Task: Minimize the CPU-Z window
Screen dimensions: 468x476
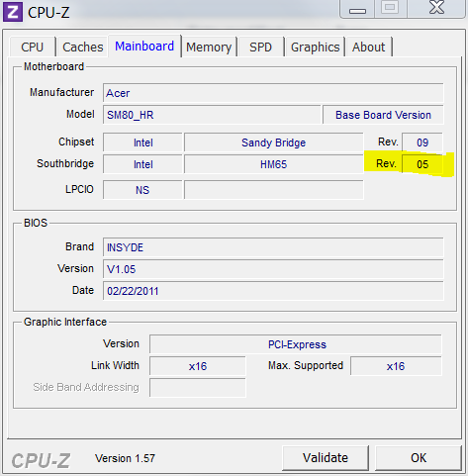Action: coord(357,10)
